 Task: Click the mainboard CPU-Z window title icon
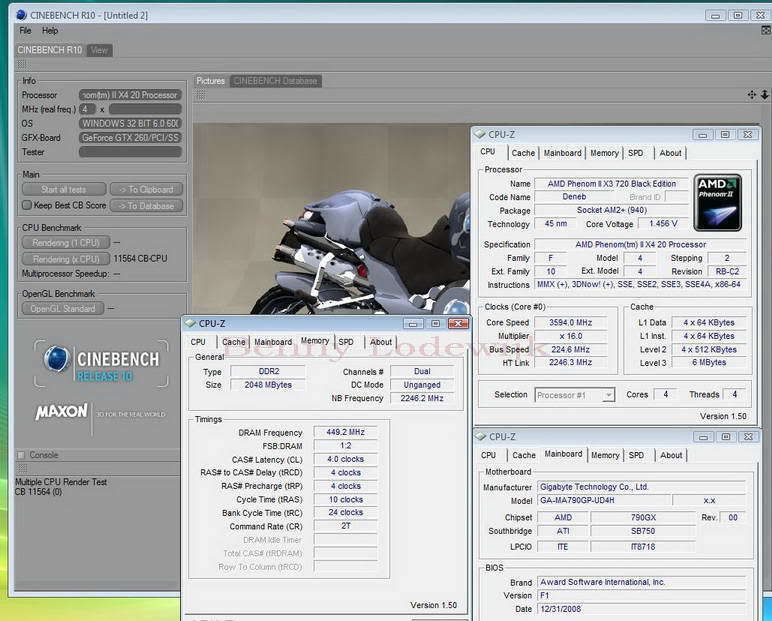pyautogui.click(x=481, y=436)
